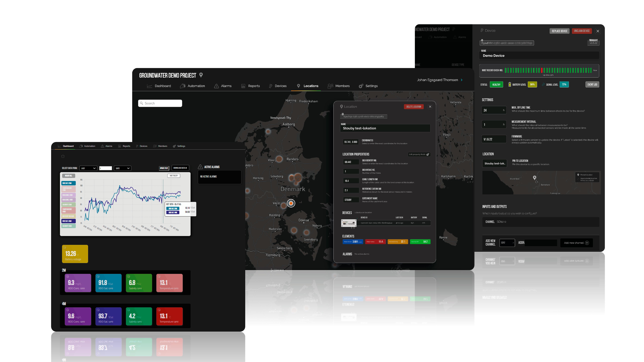The height and width of the screenshot is (362, 644).
Task: Click the location pin beside project title
Action: (201, 75)
